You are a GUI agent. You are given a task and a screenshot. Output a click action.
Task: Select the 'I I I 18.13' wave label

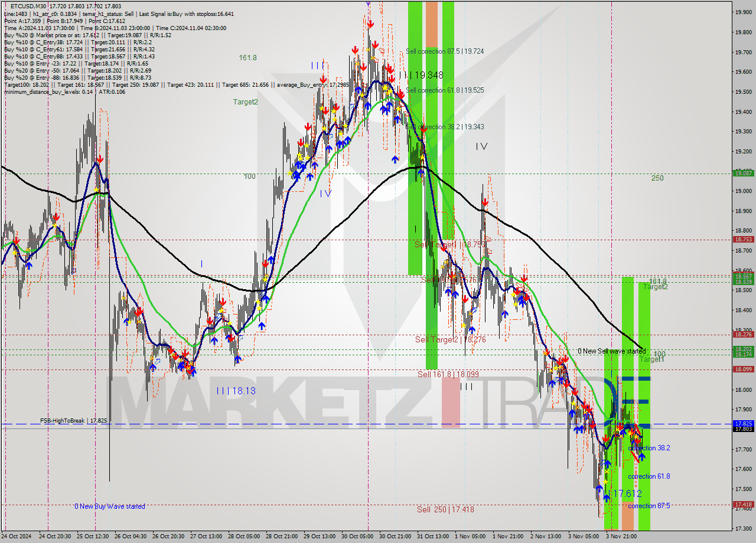[x=236, y=391]
